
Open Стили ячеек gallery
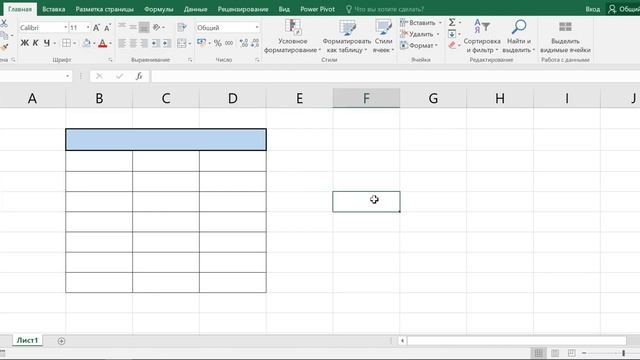click(383, 36)
